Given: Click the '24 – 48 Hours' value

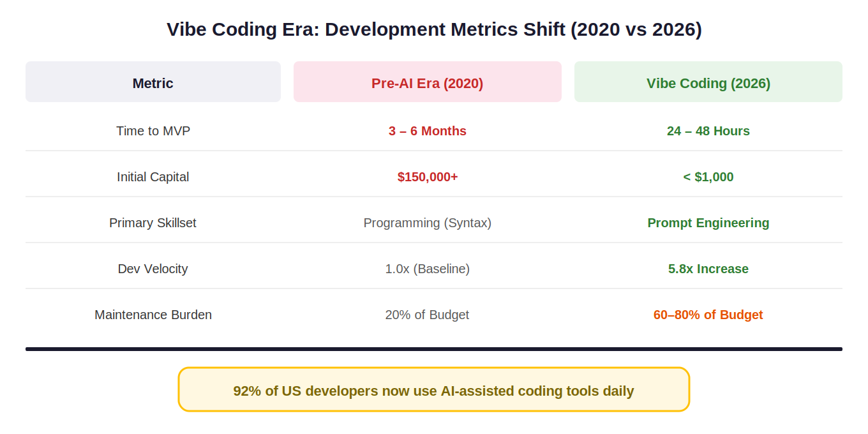Looking at the screenshot, I should 708,131.
